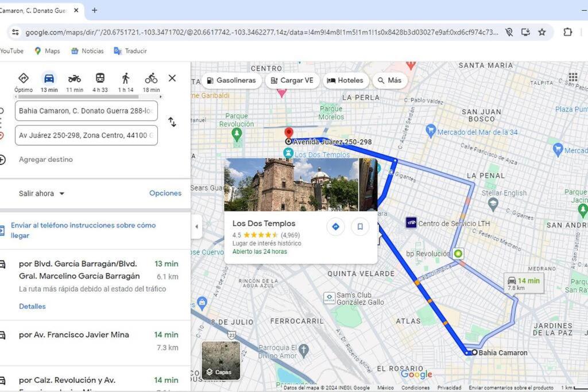This screenshot has width=588, height=392.
Task: Open directions icon on Los Dos Templos card
Action: pos(335,226)
